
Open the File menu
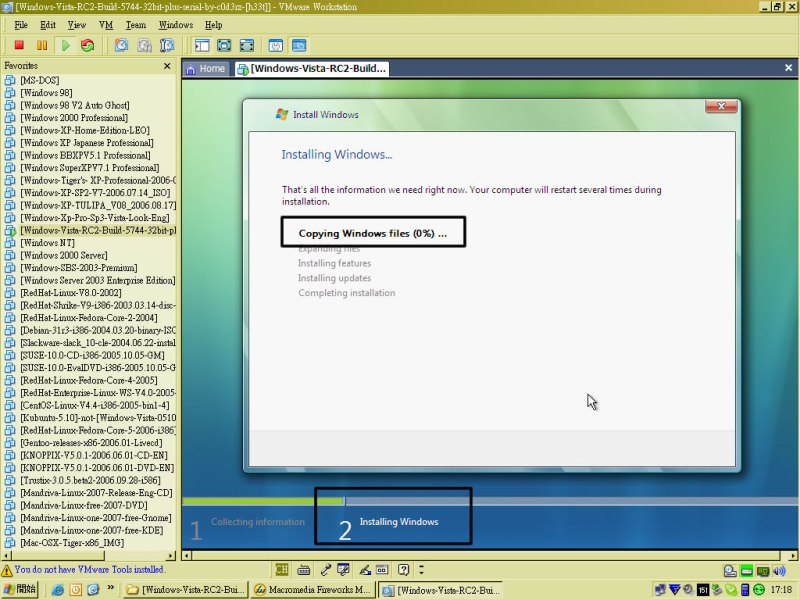pyautogui.click(x=21, y=25)
